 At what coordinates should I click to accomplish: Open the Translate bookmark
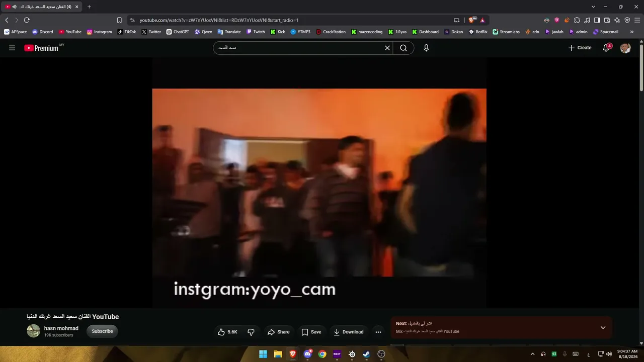tap(229, 32)
